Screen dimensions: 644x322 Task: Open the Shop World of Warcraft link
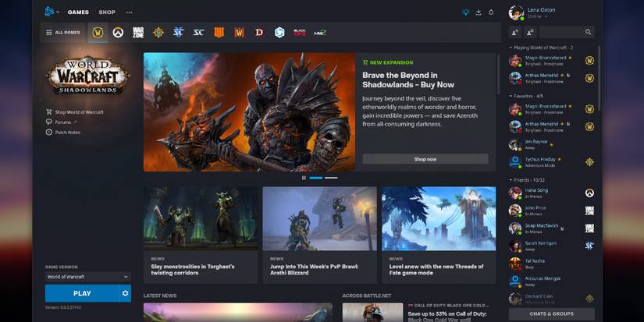click(75, 112)
